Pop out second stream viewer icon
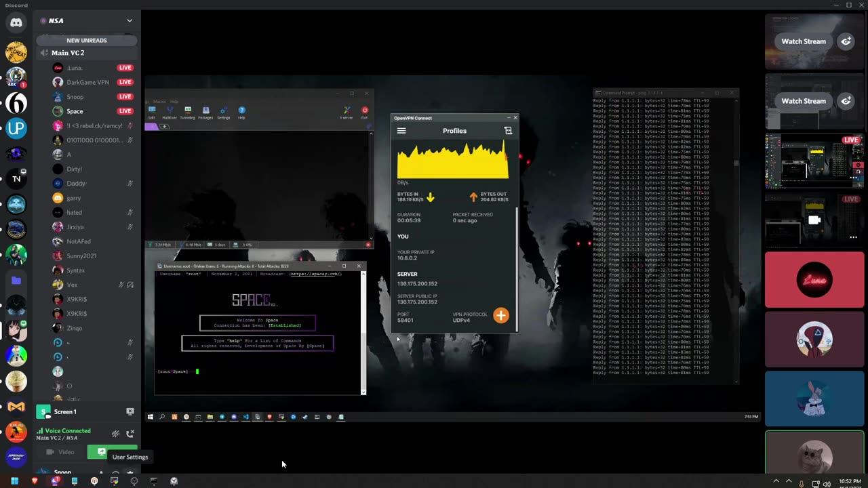 pos(846,101)
